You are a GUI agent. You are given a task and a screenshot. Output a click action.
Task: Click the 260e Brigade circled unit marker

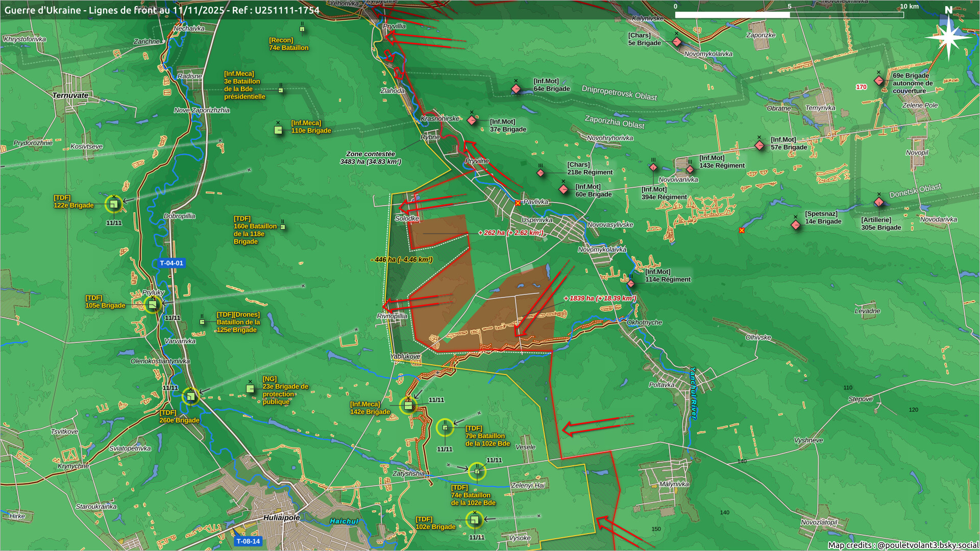(190, 396)
